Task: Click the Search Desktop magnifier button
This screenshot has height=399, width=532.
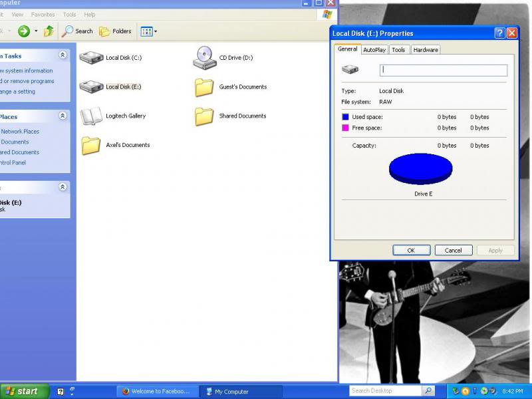Action: [428, 391]
